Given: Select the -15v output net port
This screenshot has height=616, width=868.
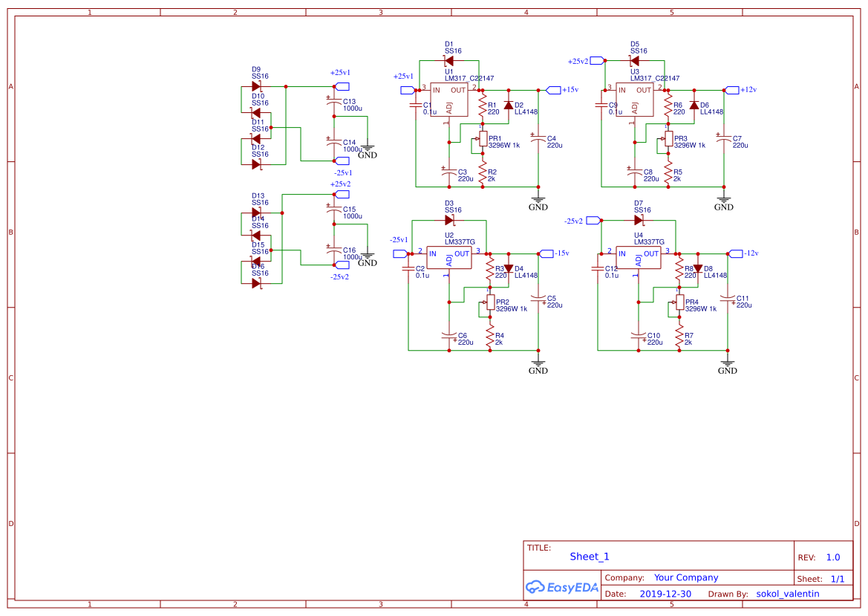Looking at the screenshot, I should tap(546, 253).
